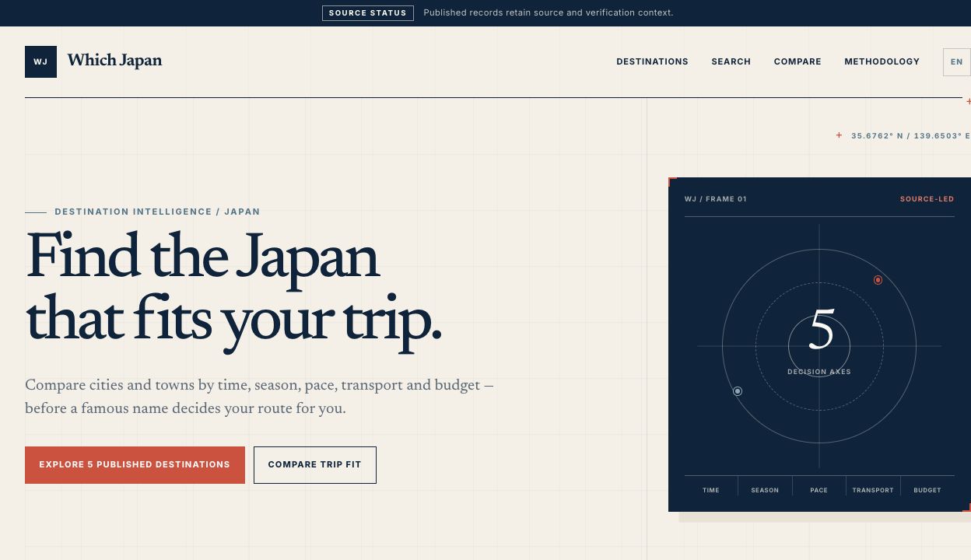Click the red marker dot on radar

[878, 280]
